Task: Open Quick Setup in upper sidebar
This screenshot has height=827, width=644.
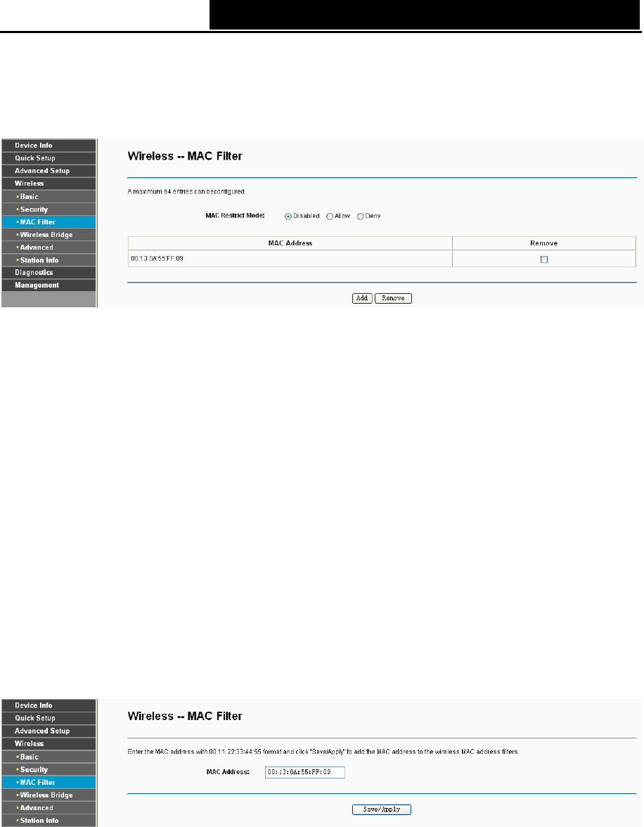Action: coord(49,158)
